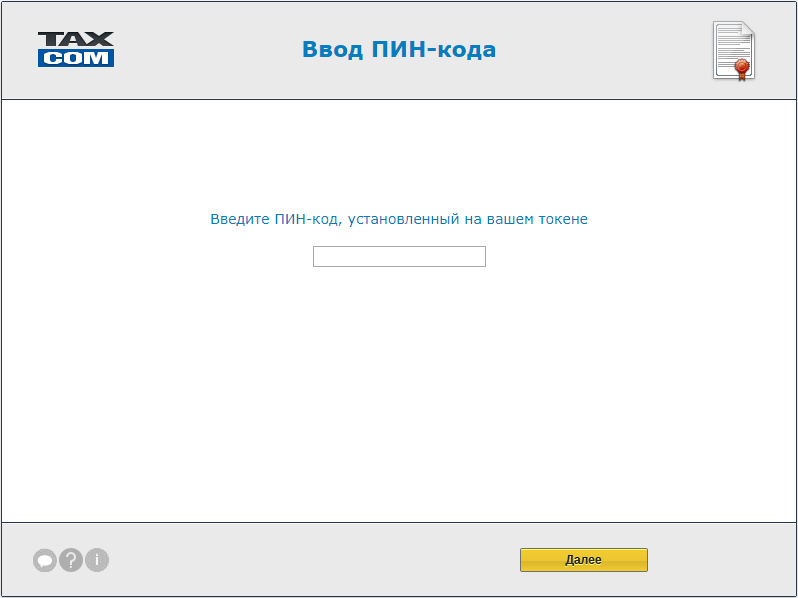Click the yellow 'Далее' button

(584, 560)
